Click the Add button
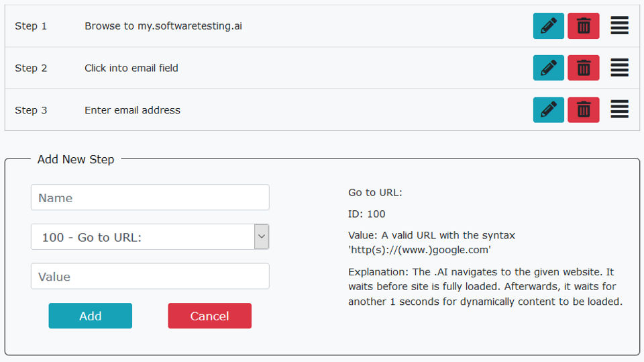 (x=91, y=316)
